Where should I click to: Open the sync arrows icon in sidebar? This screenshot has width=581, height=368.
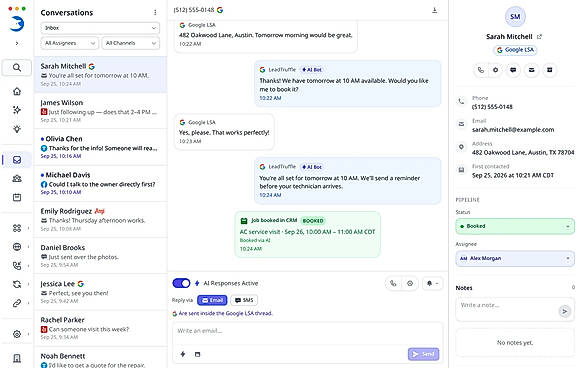coord(17,284)
